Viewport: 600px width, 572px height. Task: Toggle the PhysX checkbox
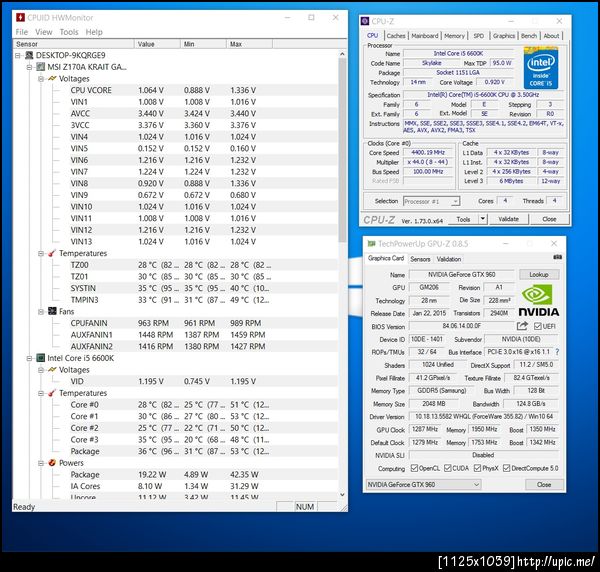[477, 468]
